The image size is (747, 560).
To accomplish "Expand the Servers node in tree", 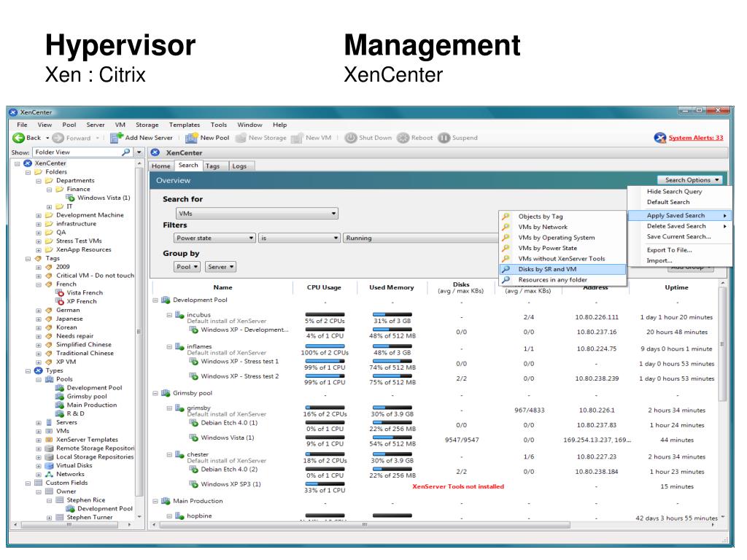I will [39, 423].
